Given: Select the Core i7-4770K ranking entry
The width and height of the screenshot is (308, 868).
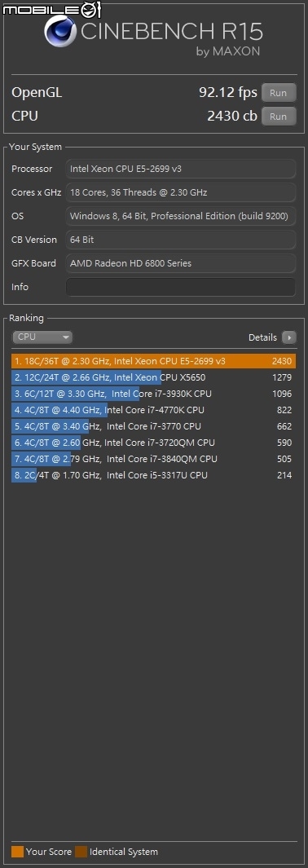Looking at the screenshot, I should [x=153, y=410].
